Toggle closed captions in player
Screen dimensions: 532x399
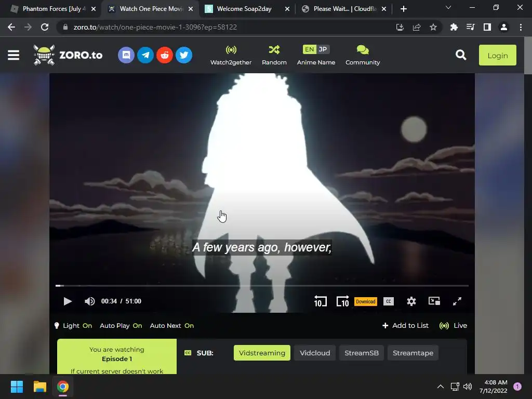pyautogui.click(x=389, y=301)
